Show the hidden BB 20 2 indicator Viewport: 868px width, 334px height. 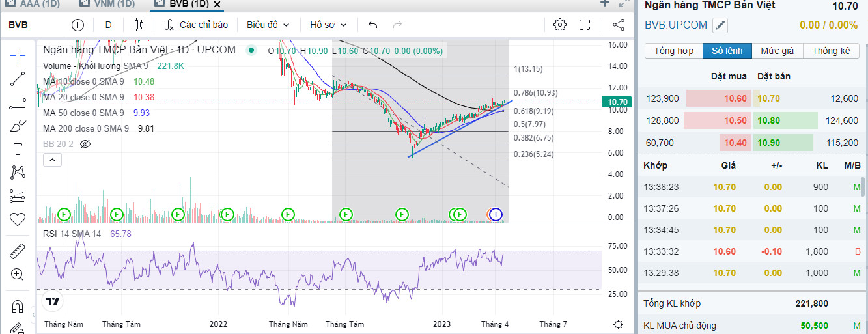point(85,143)
